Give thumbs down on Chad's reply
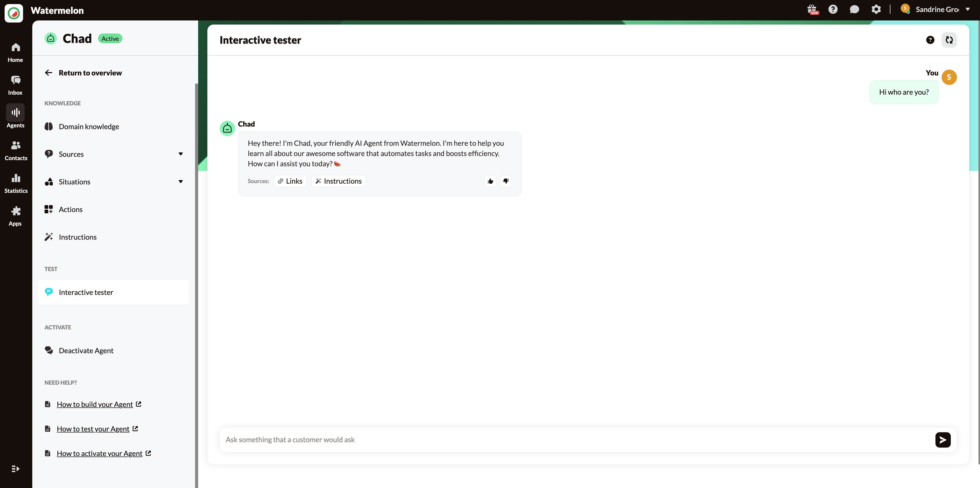 click(506, 181)
